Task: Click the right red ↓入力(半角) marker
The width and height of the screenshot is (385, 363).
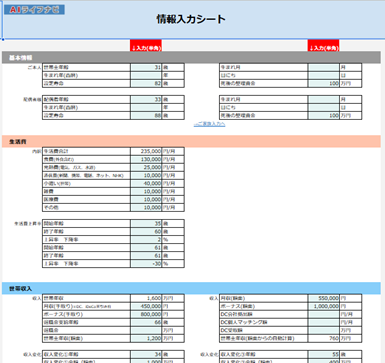Action: click(x=324, y=46)
